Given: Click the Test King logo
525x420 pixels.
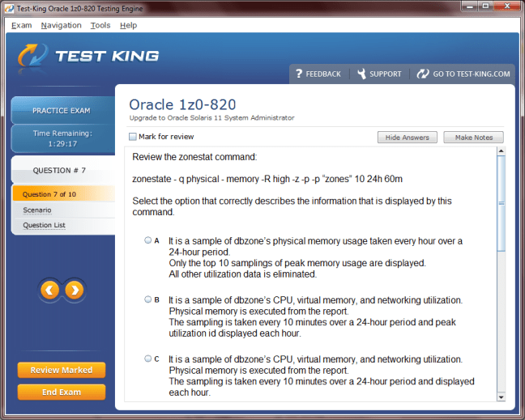Looking at the screenshot, I should [x=88, y=57].
